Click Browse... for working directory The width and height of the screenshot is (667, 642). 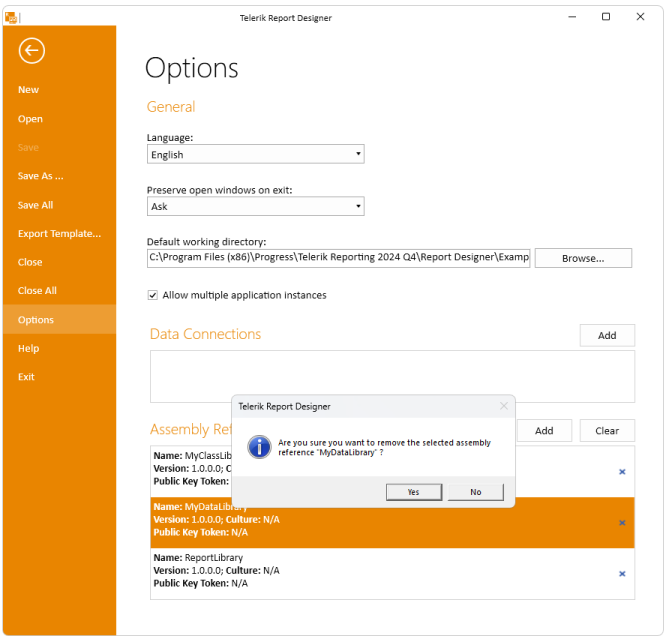(583, 258)
